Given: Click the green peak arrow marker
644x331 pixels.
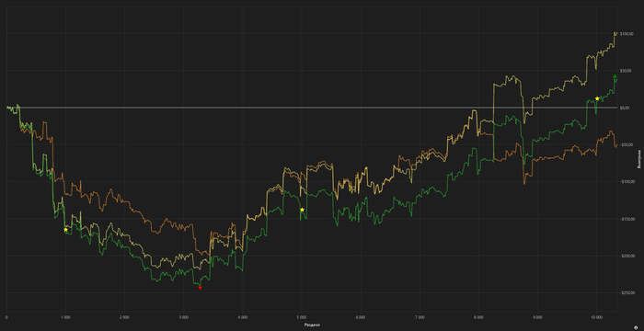Looking at the screenshot, I should tap(615, 77).
